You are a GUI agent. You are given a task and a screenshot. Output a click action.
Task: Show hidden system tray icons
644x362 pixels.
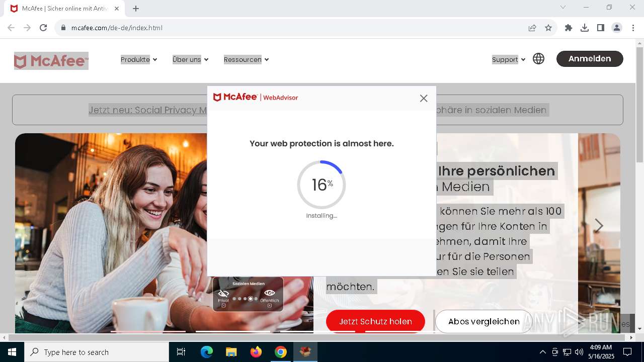[542, 352]
